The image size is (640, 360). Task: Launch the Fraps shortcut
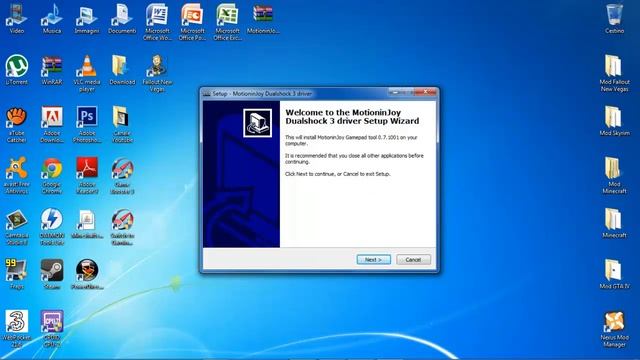point(17,275)
